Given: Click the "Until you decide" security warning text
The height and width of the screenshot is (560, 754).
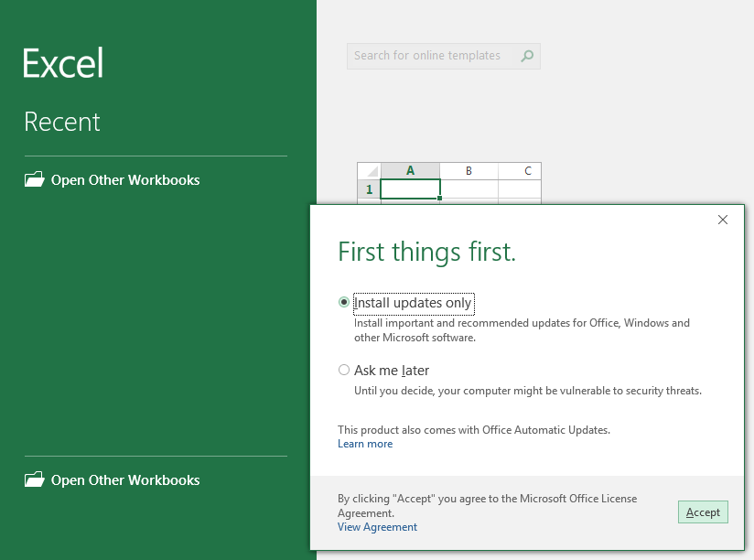Looking at the screenshot, I should point(528,391).
